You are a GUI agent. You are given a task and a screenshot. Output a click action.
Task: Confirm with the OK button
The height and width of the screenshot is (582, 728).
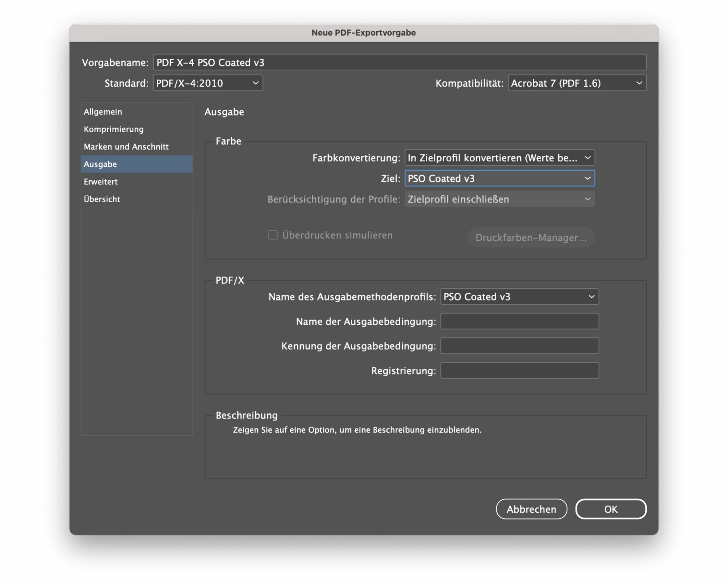point(611,509)
